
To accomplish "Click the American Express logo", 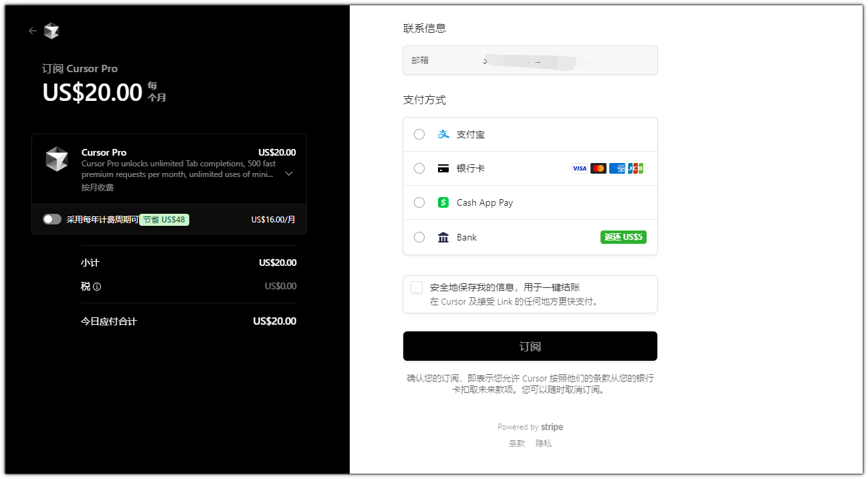I will tap(617, 168).
